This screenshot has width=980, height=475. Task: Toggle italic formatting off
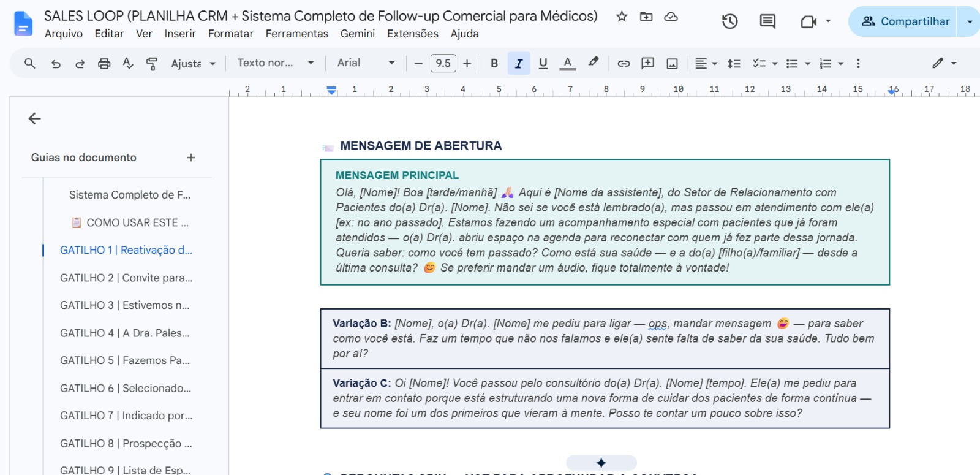click(x=519, y=63)
